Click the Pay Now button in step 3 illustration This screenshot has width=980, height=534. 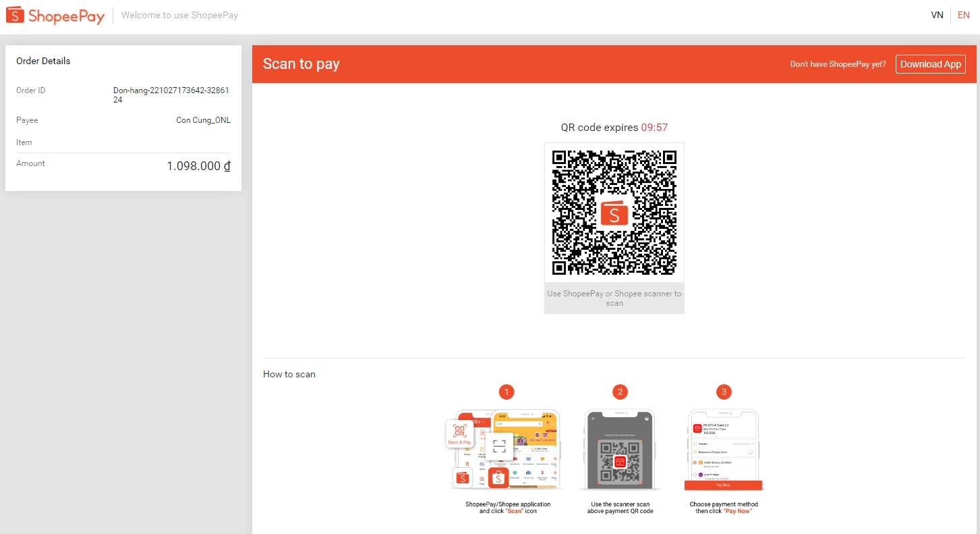click(723, 485)
